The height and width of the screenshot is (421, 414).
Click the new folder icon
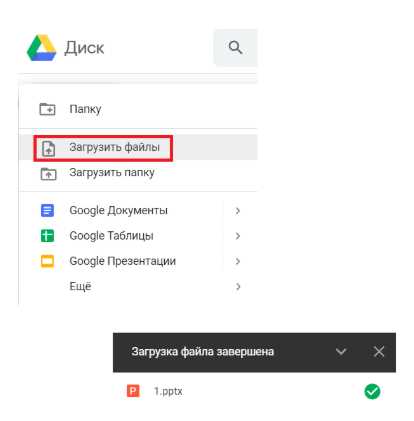(47, 109)
